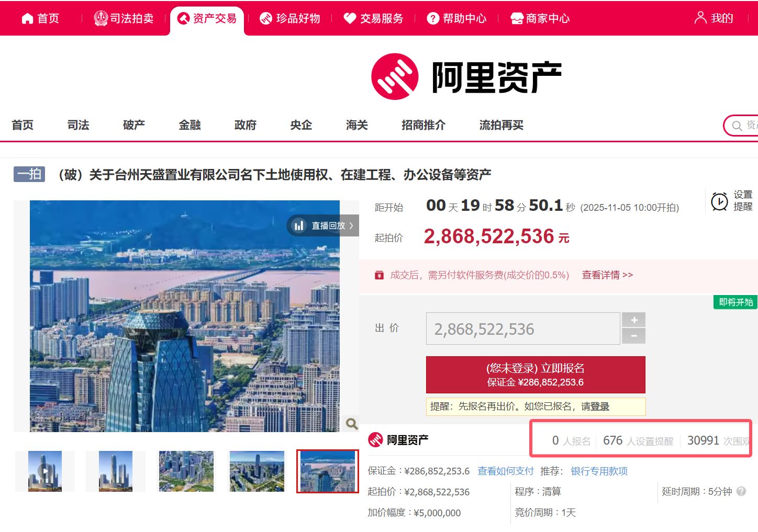Click the 首页 house icon in the top bar
Screen dimensions: 758x532
tap(27, 19)
